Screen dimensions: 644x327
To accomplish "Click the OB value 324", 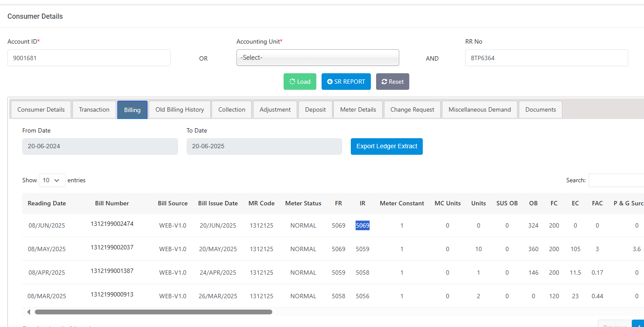I will click(x=533, y=225).
